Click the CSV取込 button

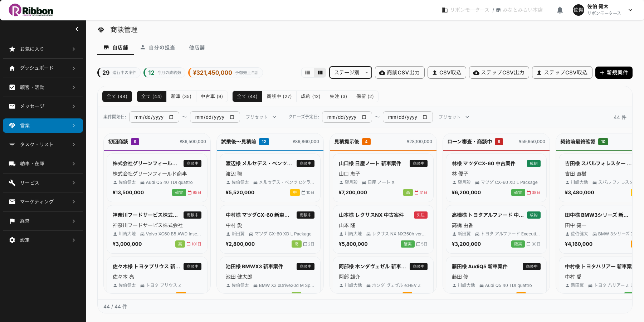[447, 73]
